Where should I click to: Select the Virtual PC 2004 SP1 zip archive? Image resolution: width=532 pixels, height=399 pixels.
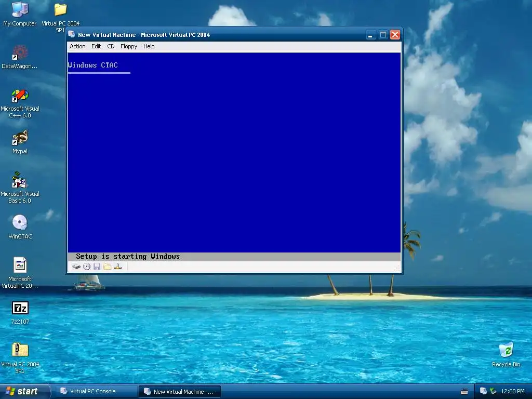[20, 358]
